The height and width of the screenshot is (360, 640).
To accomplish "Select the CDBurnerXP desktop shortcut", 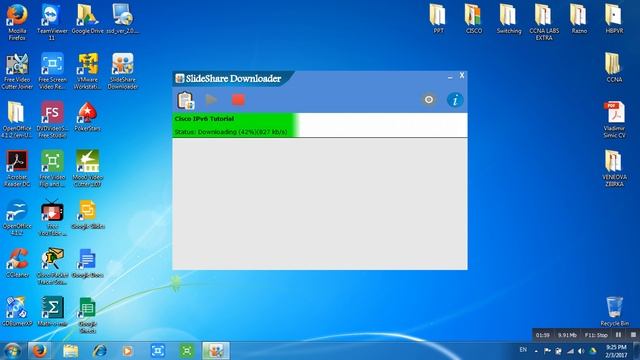I will 17,312.
